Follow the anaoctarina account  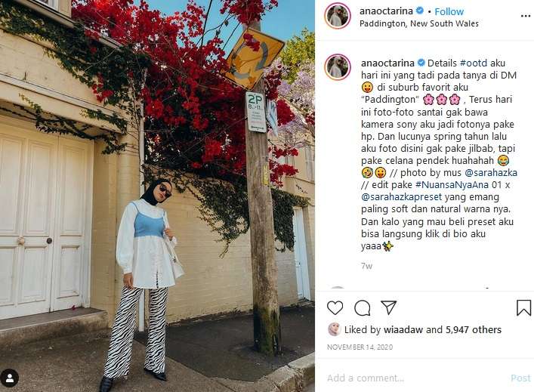449,11
